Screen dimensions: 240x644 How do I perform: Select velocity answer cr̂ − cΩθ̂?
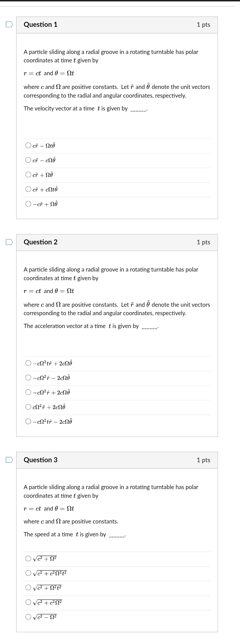tap(28, 160)
